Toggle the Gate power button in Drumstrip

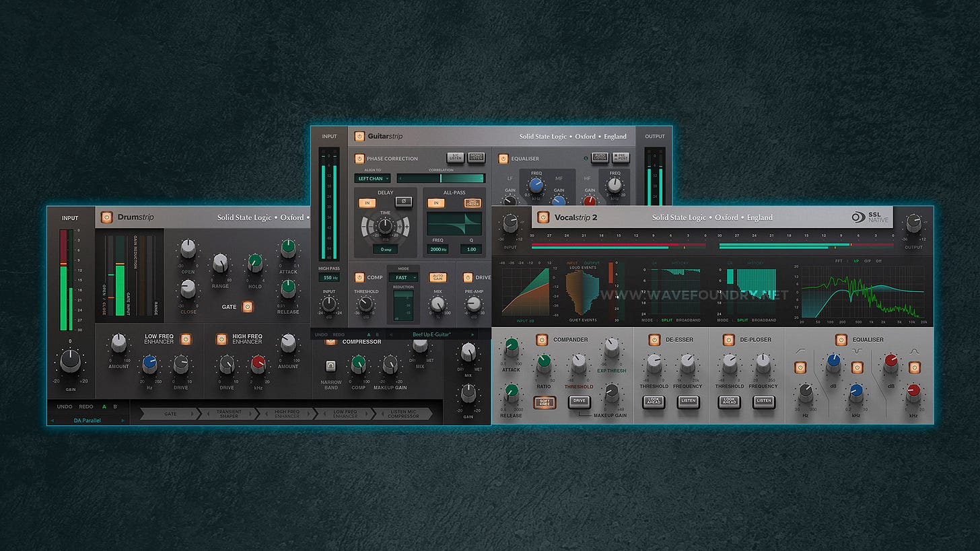click(x=248, y=306)
